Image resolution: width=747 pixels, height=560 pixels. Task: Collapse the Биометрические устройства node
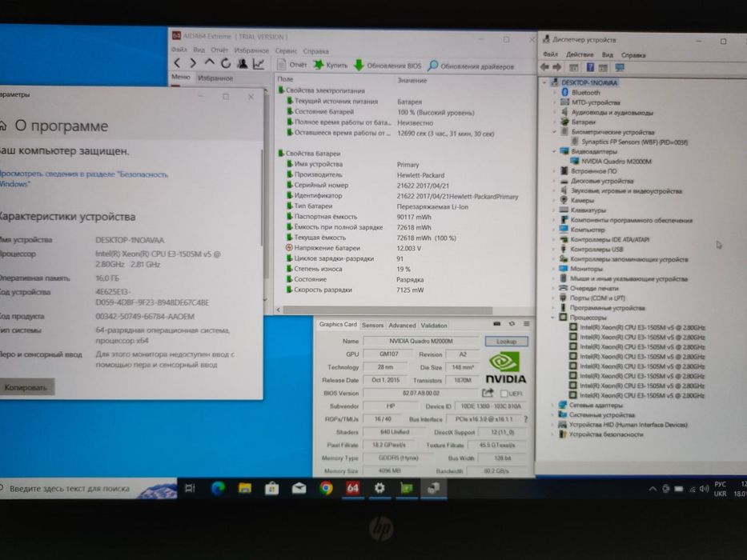[x=555, y=132]
